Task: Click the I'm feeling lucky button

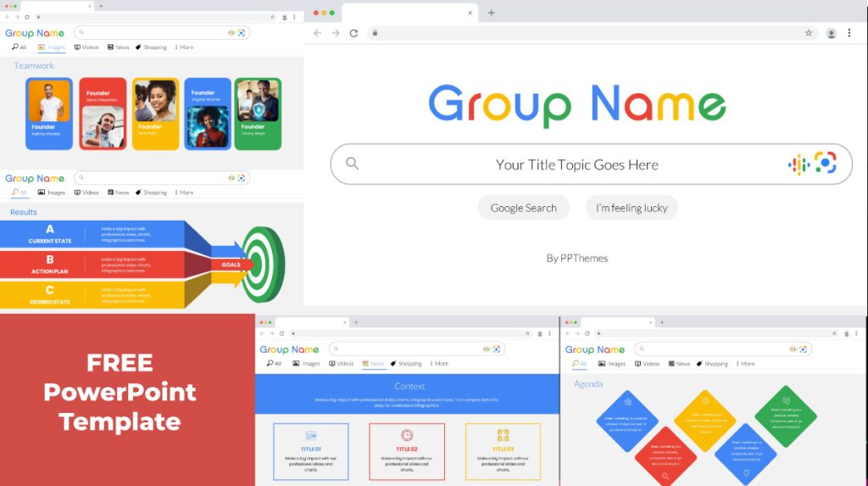Action: [632, 208]
